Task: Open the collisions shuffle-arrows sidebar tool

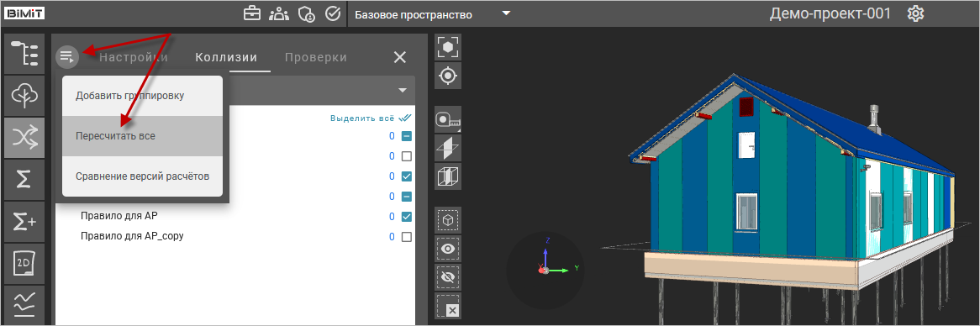Action: pos(25,138)
